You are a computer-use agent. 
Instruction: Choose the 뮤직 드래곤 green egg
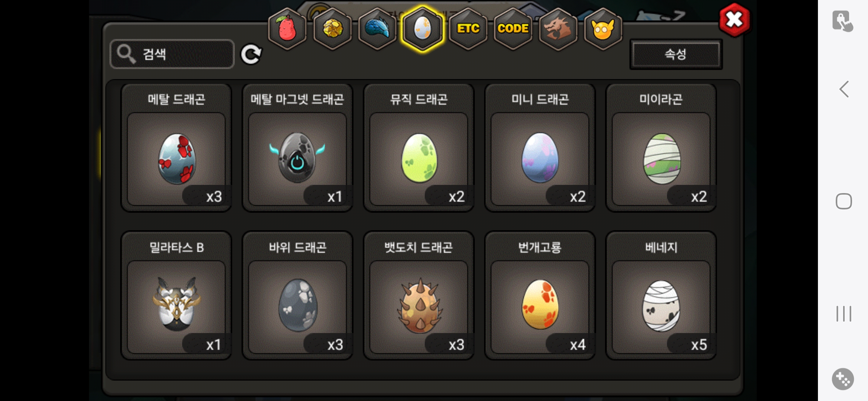(419, 148)
